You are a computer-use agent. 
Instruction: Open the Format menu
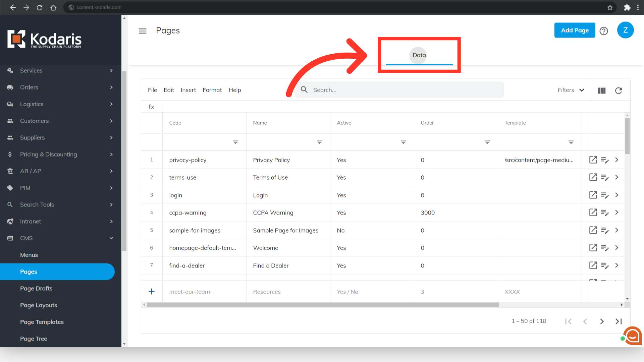coord(212,90)
